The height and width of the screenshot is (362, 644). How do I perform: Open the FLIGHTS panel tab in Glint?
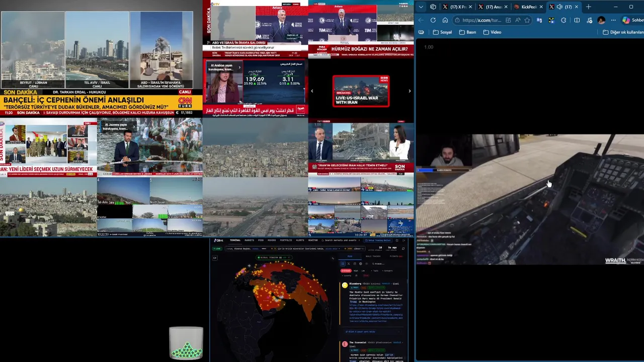click(x=396, y=256)
